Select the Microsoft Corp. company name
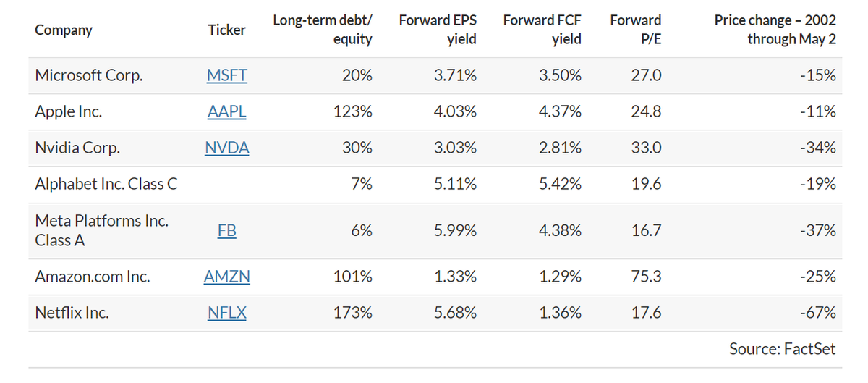The image size is (868, 383). pos(88,76)
